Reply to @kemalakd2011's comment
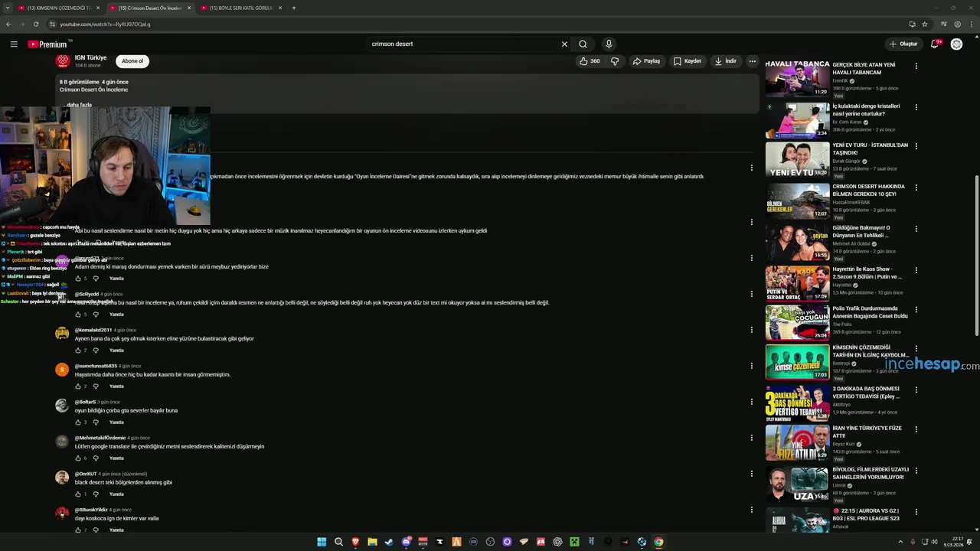This screenshot has height=551, width=980. point(116,350)
